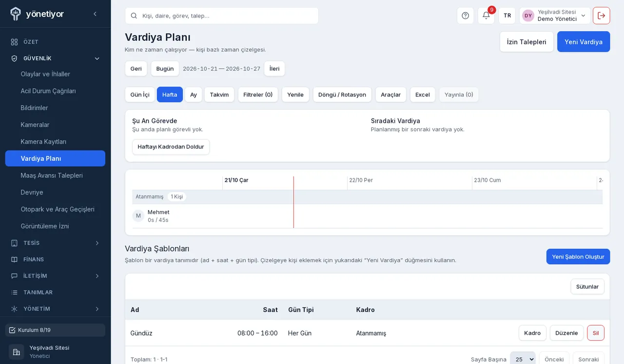
Task: Click the Özet dashboard icon
Action: [x=14, y=42]
